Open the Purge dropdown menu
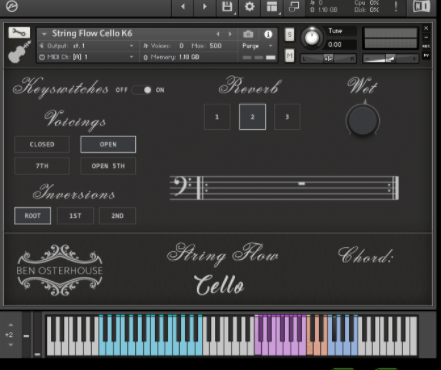Image resolution: width=441 pixels, height=370 pixels. point(257,46)
